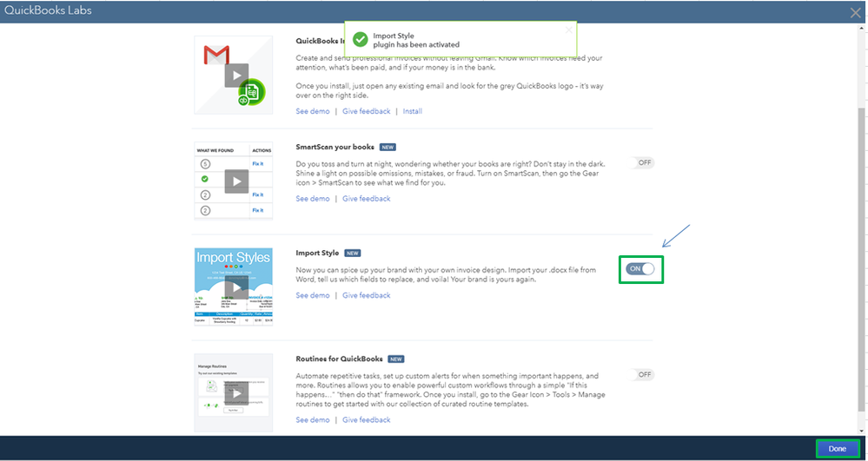868x461 pixels.
Task: Click Give feedback under Import Style
Action: (x=367, y=295)
